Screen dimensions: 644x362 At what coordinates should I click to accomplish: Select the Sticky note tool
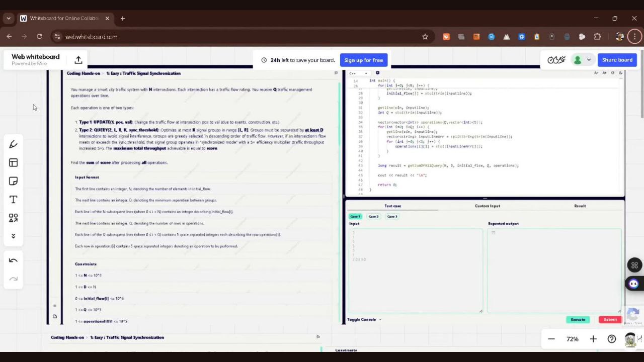click(x=14, y=181)
